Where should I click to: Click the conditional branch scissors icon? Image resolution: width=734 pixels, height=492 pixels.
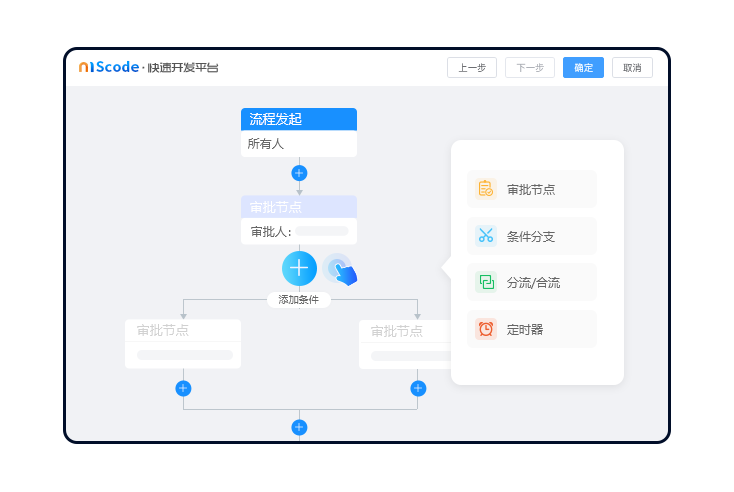tap(486, 236)
